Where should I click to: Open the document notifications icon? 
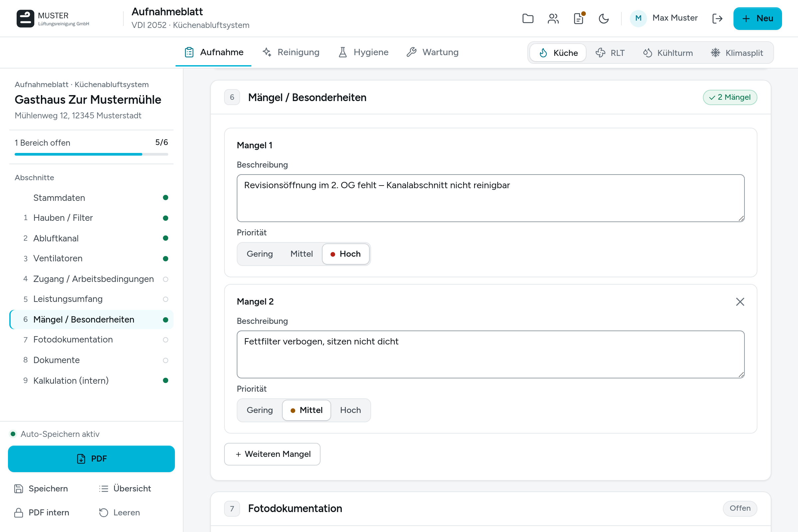click(579, 18)
